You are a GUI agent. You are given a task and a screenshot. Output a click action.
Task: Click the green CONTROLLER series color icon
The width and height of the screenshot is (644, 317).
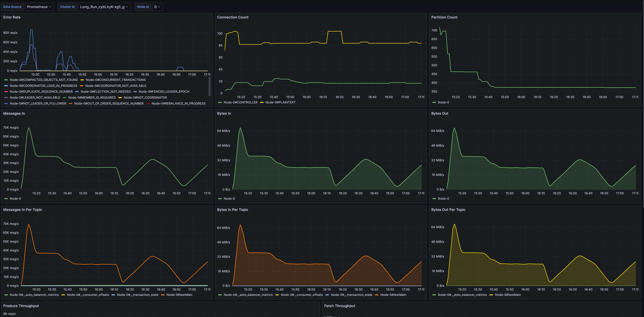pos(220,103)
